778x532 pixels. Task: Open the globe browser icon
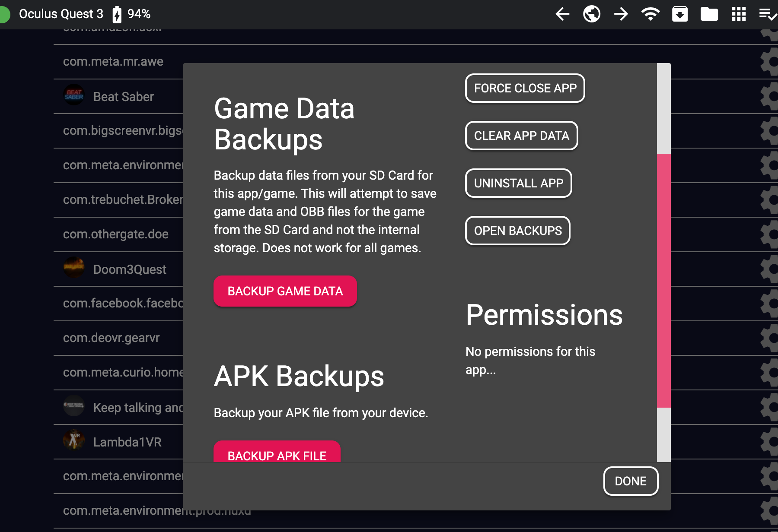point(591,14)
